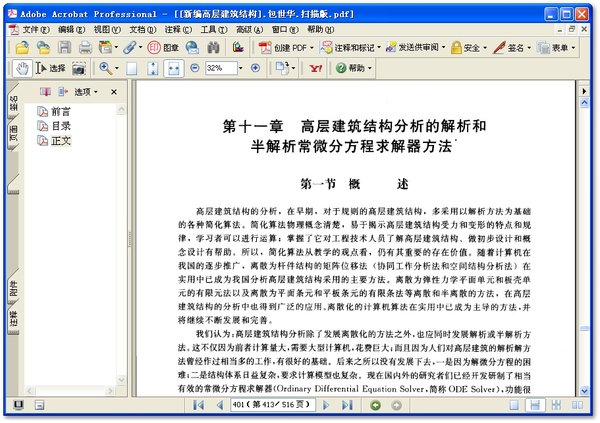Select the magnifier zoom in tool
The width and height of the screenshot is (600, 423).
tap(105, 69)
